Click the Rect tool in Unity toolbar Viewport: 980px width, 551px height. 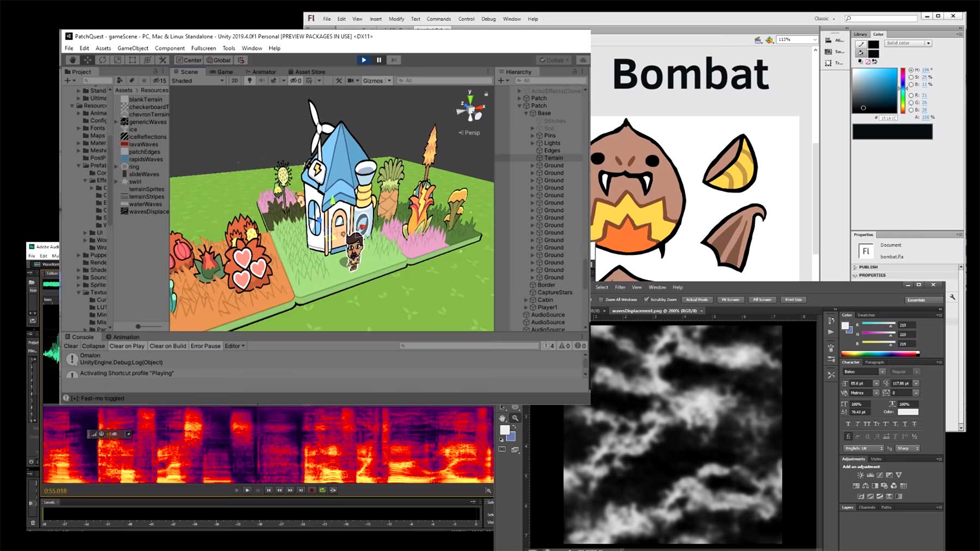(x=132, y=60)
